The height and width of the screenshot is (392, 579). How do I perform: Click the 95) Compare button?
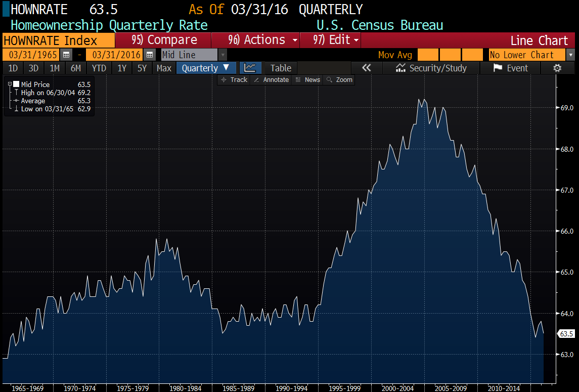click(x=163, y=40)
